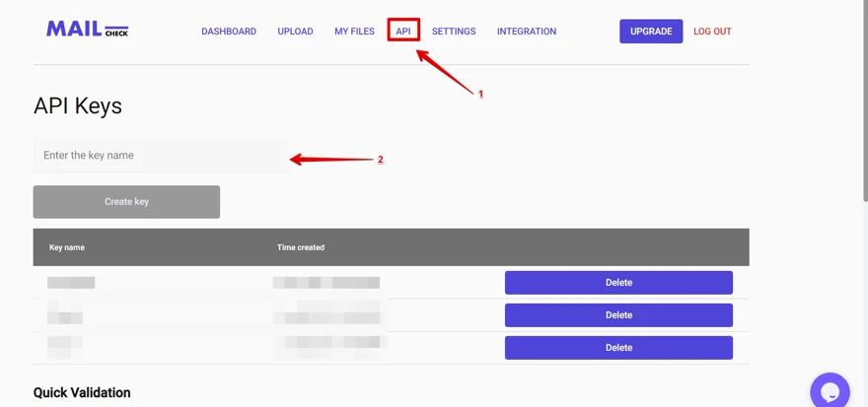Click the Create key button
This screenshot has height=407, width=868.
126,202
